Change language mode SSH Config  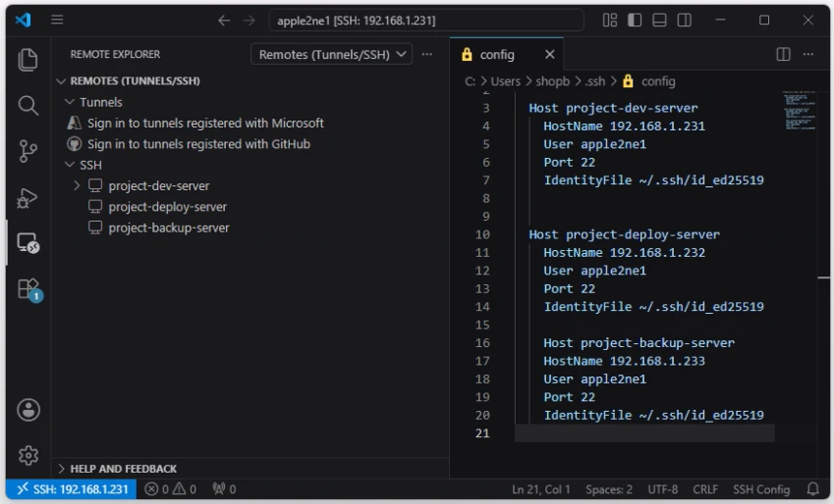761,489
